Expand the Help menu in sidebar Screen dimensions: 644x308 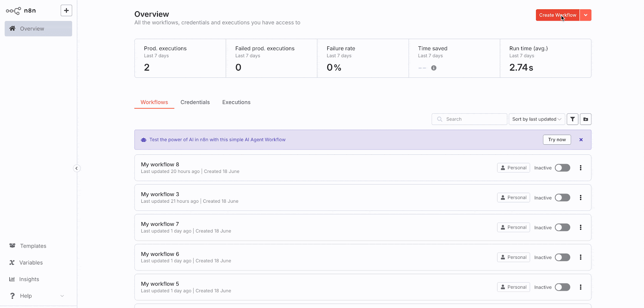36,296
